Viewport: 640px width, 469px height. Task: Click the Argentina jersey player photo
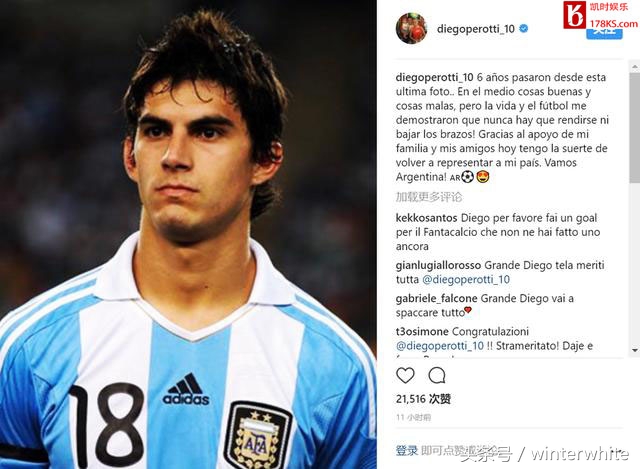[x=188, y=234]
